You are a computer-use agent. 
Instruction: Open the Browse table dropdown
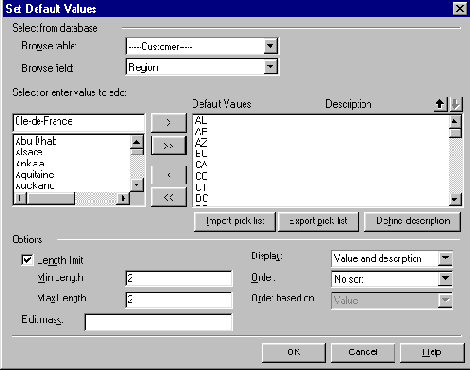pyautogui.click(x=270, y=46)
